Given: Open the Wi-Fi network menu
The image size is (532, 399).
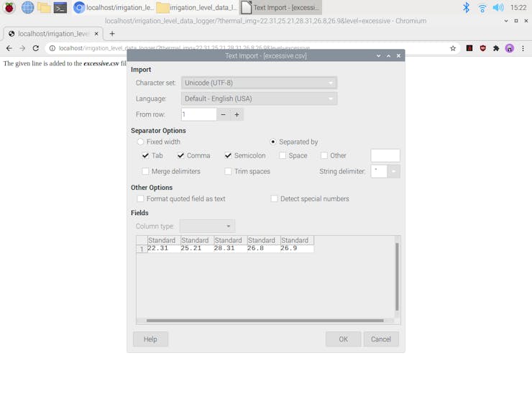Looking at the screenshot, I should pos(482,8).
